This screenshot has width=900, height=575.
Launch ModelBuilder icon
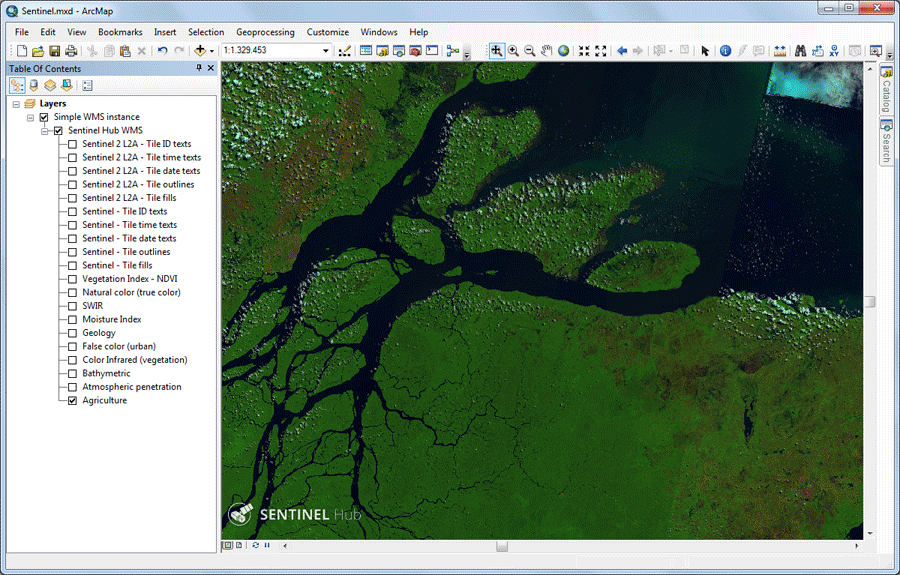[453, 50]
